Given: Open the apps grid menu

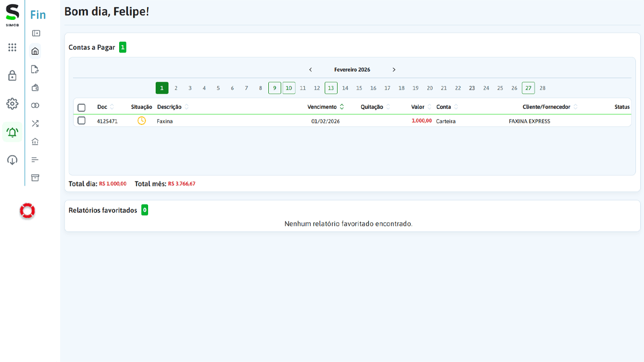Looking at the screenshot, I should pyautogui.click(x=12, y=47).
